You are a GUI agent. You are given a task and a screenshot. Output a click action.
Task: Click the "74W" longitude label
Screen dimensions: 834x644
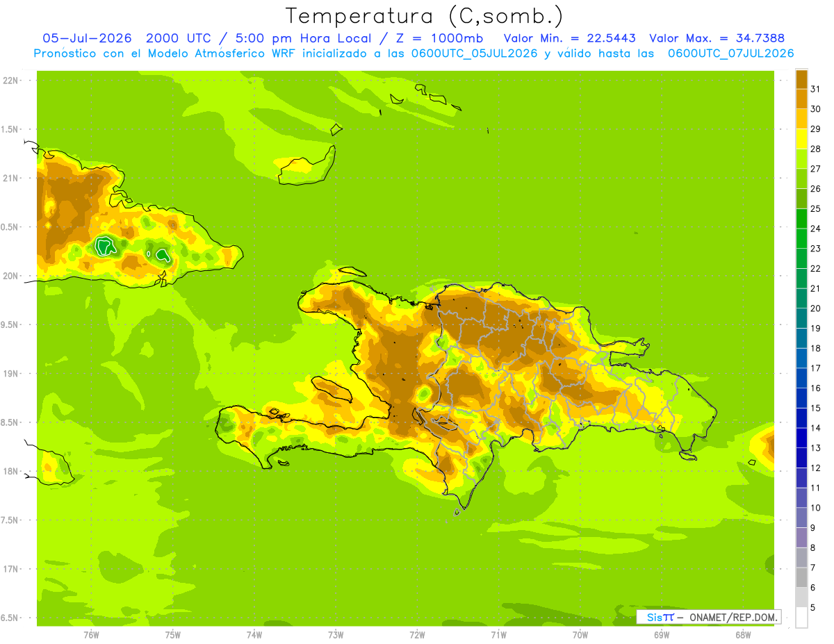254,635
